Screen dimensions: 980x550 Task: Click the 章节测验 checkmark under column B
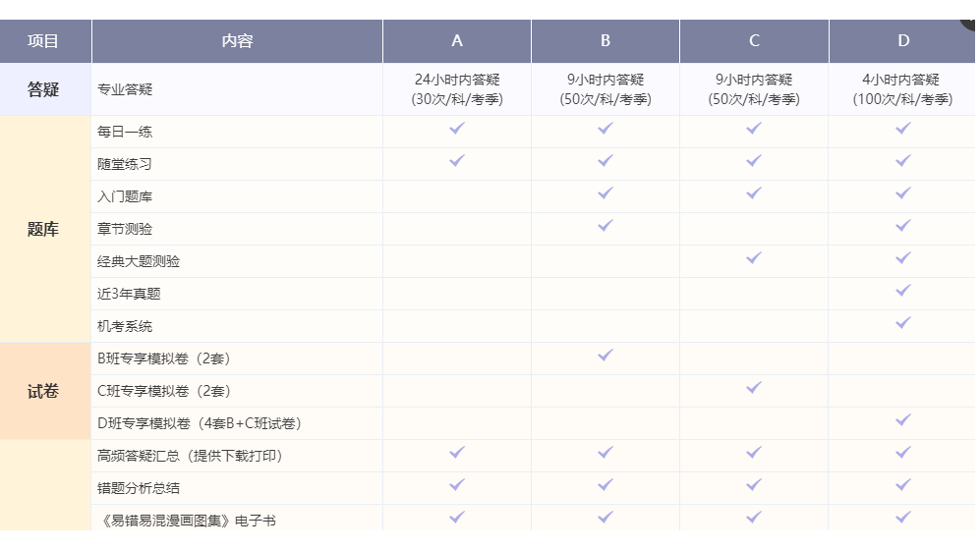605,226
